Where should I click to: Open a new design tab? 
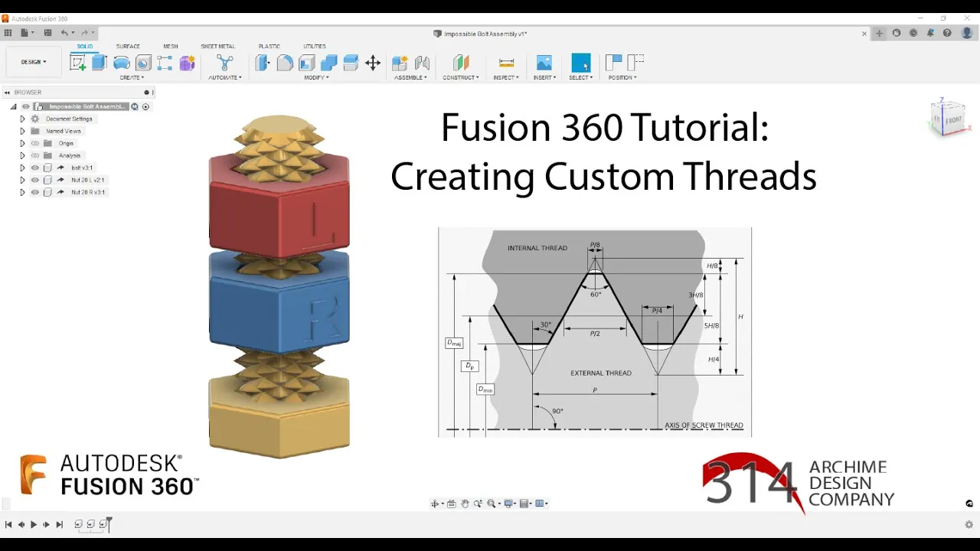pyautogui.click(x=880, y=33)
